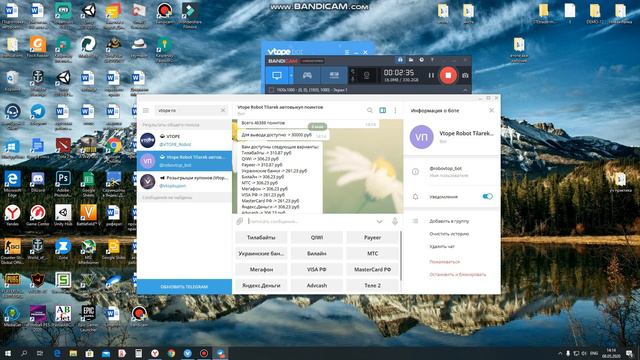
Task: Pause the Bandicam recording
Action: pyautogui.click(x=431, y=76)
